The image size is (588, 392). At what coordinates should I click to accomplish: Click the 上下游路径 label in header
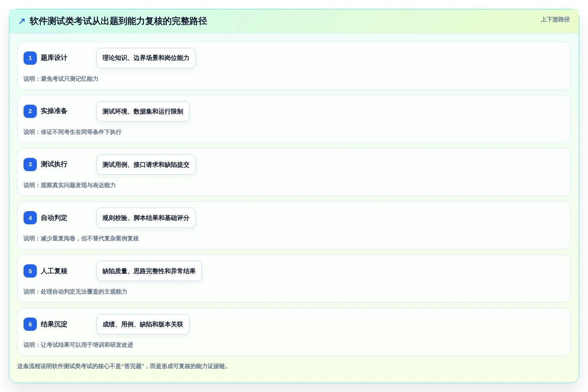pos(555,20)
